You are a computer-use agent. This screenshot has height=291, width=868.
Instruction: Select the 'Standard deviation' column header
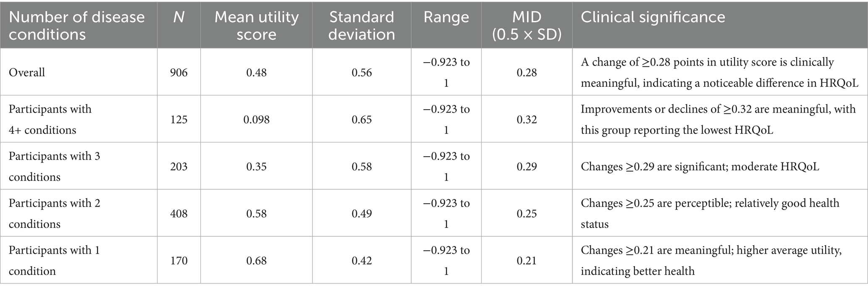(362, 25)
